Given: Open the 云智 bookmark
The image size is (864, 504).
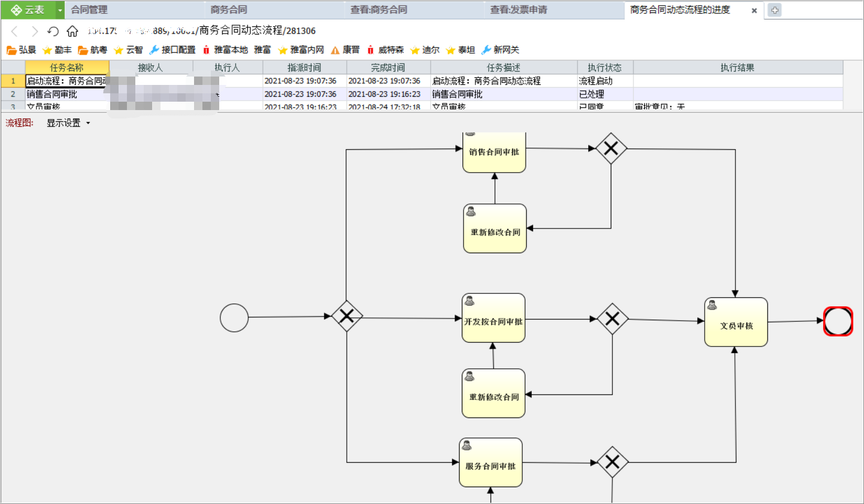Looking at the screenshot, I should pos(128,50).
